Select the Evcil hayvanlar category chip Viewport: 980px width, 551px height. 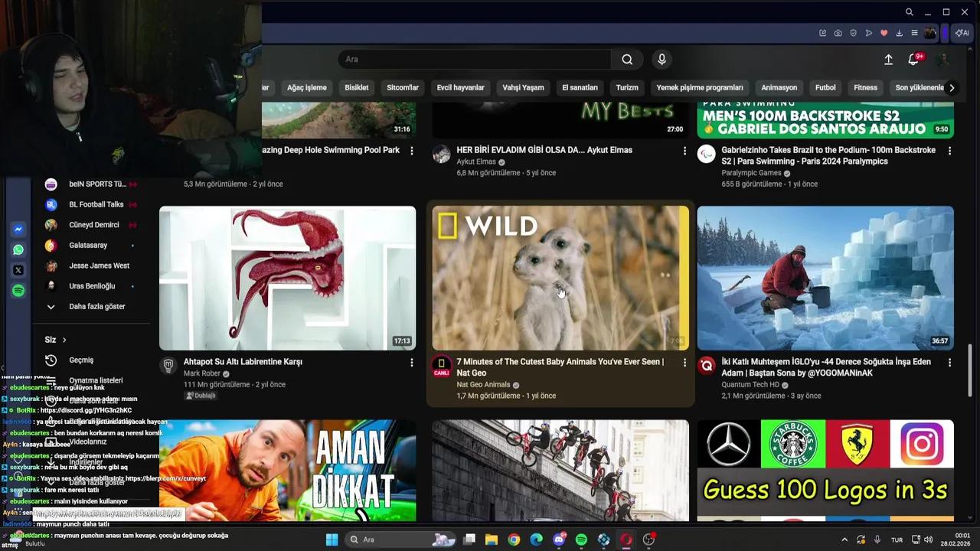point(461,87)
